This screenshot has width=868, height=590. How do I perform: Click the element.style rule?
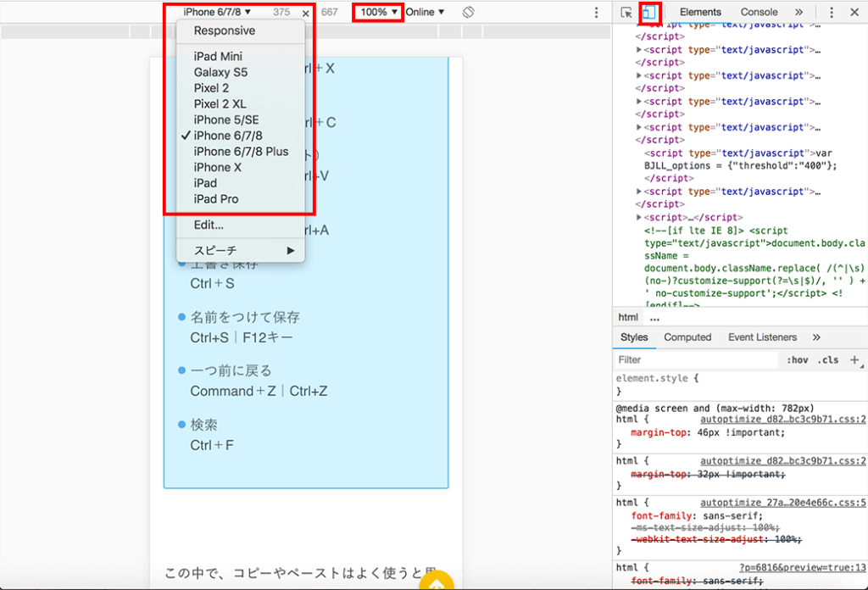click(x=657, y=379)
